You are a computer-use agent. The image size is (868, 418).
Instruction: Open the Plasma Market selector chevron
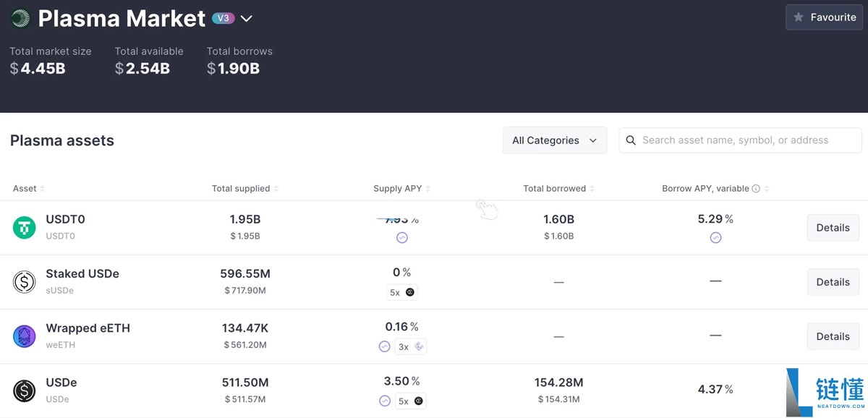(x=246, y=19)
